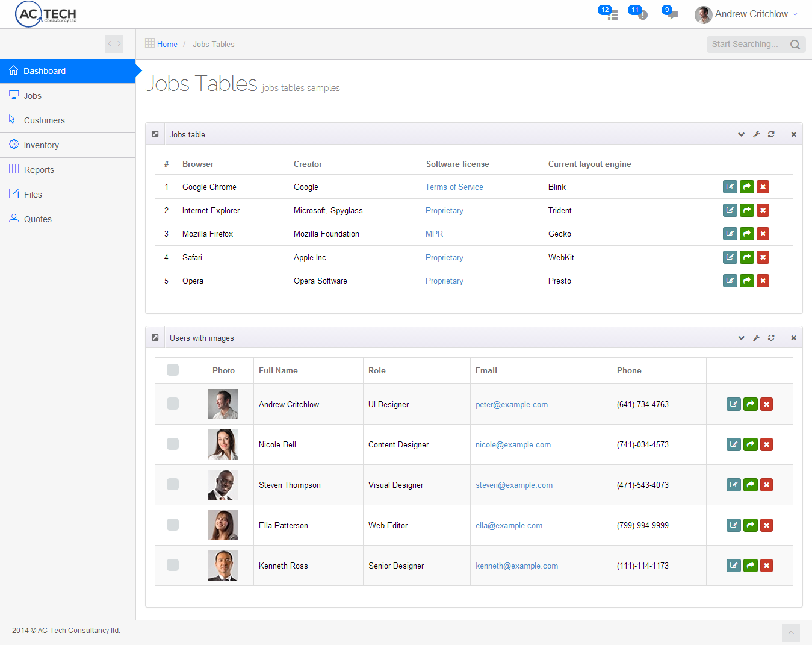Screen dimensions: 812x645
Task: Delete the Internet Explorer row
Action: point(763,210)
